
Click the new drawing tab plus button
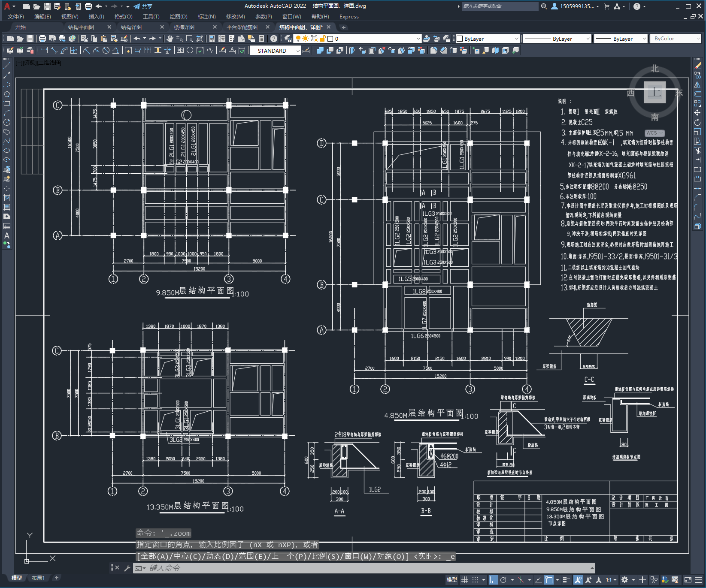pos(343,27)
